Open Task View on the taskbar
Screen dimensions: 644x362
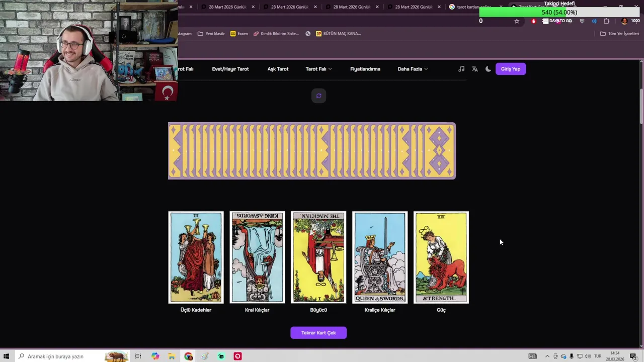pyautogui.click(x=138, y=356)
